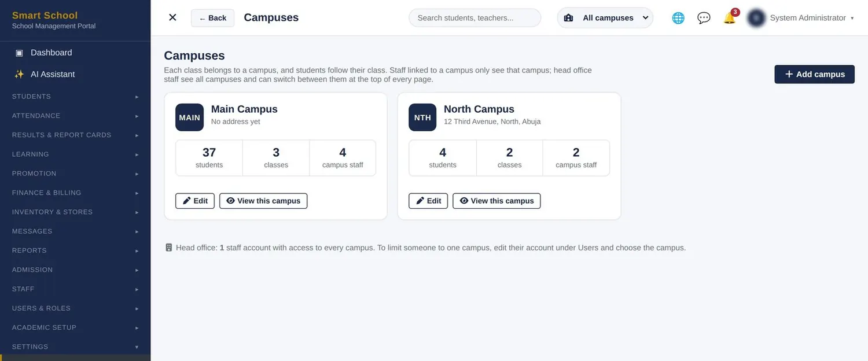The height and width of the screenshot is (361, 868).
Task: Expand the Admission sidebar section
Action: [75, 270]
